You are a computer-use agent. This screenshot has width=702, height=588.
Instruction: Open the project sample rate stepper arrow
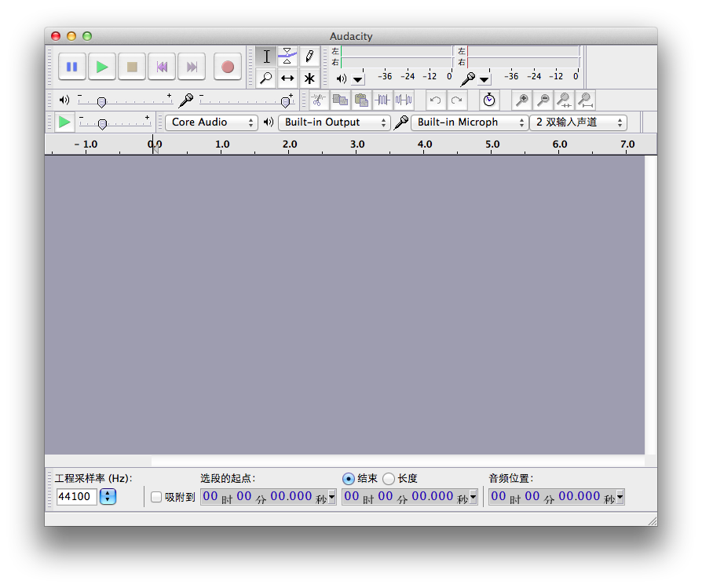[108, 497]
